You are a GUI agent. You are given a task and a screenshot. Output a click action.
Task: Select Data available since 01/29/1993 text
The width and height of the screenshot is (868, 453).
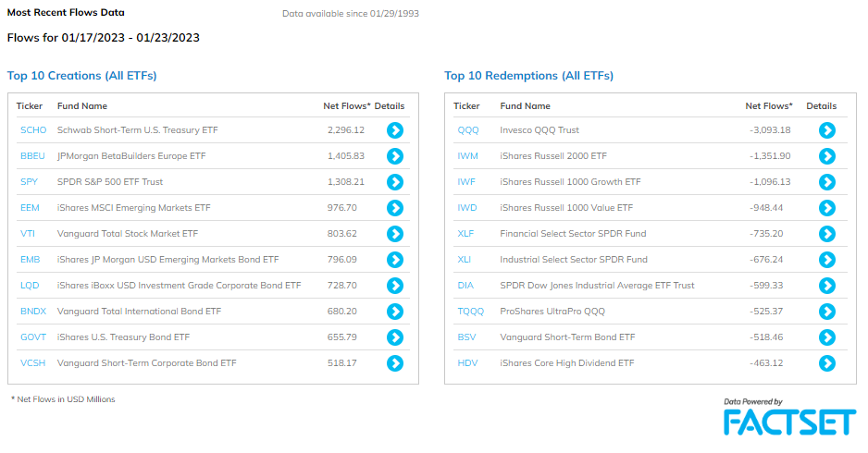point(351,13)
